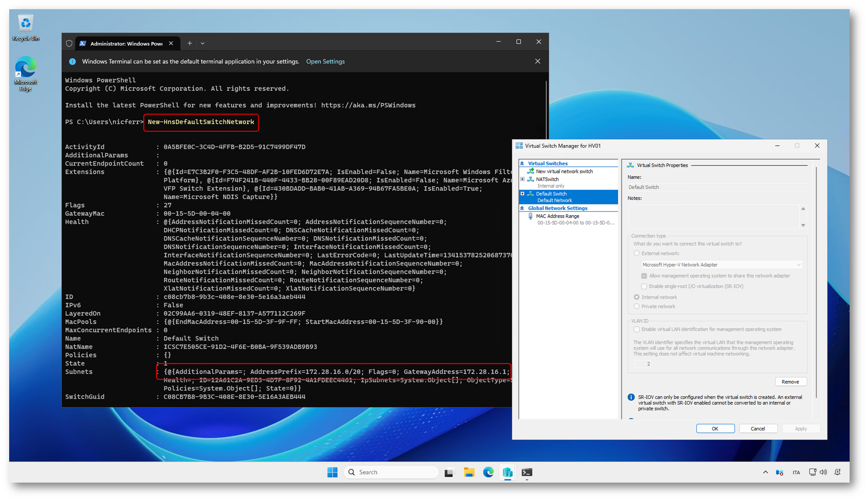Image resolution: width=868 pixels, height=501 pixels.
Task: Click the Open Settings link
Action: [325, 61]
